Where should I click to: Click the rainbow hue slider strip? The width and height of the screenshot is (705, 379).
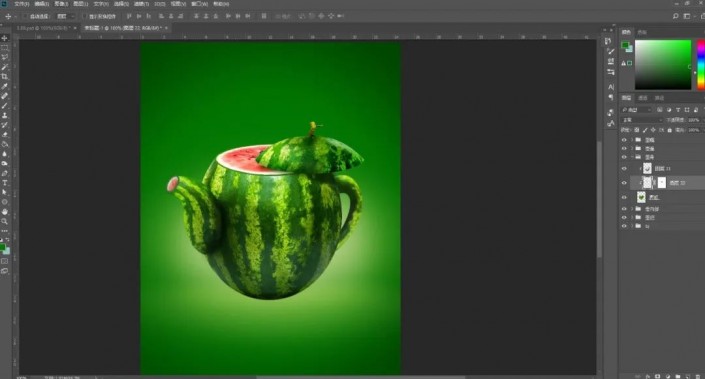pyautogui.click(x=701, y=65)
